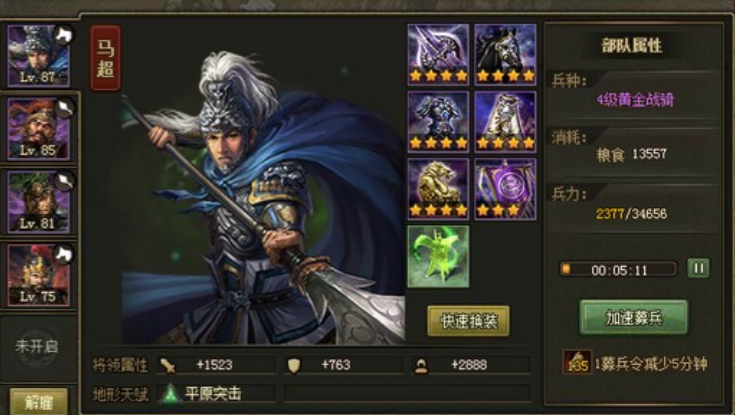Click the 快速换装 quick equip button
Screen dimensions: 735x415
[x=468, y=321]
